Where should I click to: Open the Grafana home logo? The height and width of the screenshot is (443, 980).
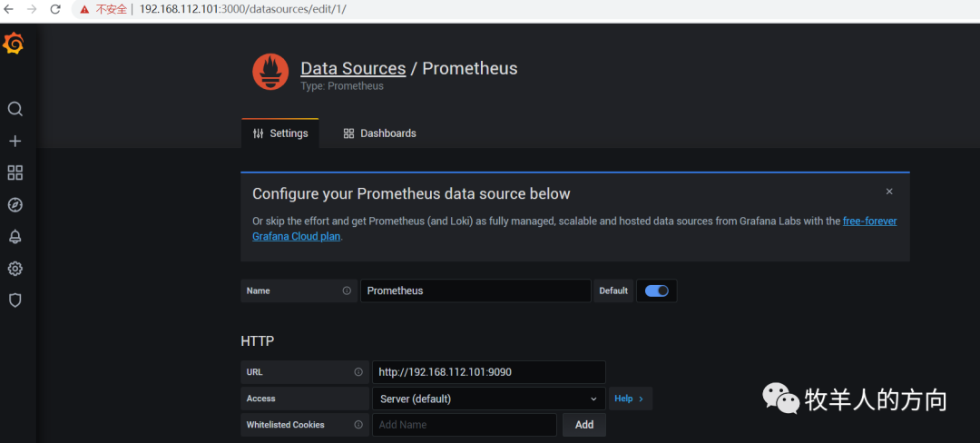click(14, 44)
